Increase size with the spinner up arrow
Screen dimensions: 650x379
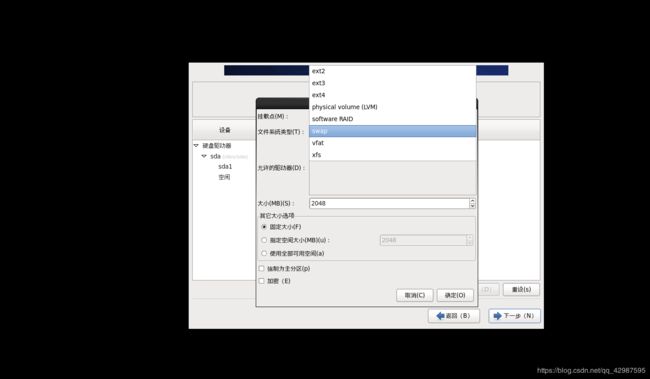click(472, 201)
